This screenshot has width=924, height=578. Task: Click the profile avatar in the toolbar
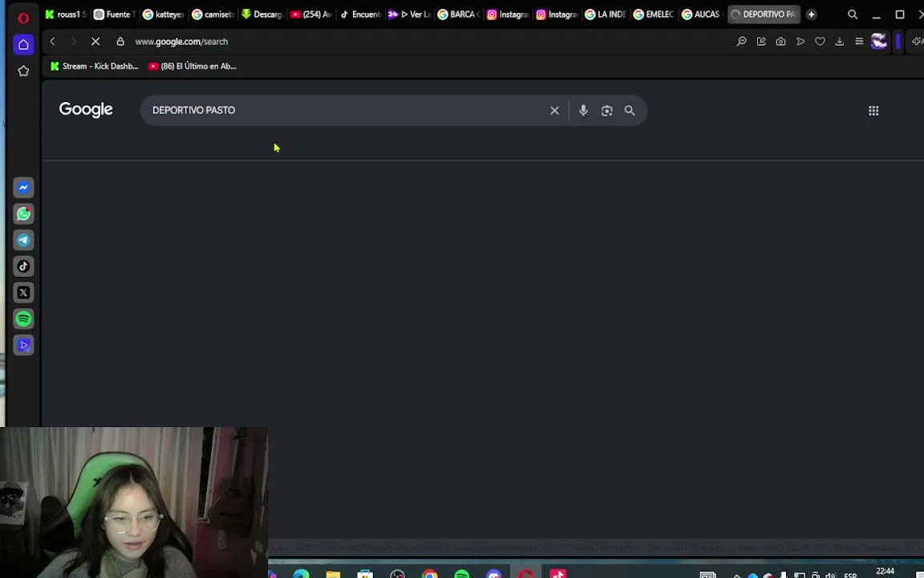[x=879, y=41]
